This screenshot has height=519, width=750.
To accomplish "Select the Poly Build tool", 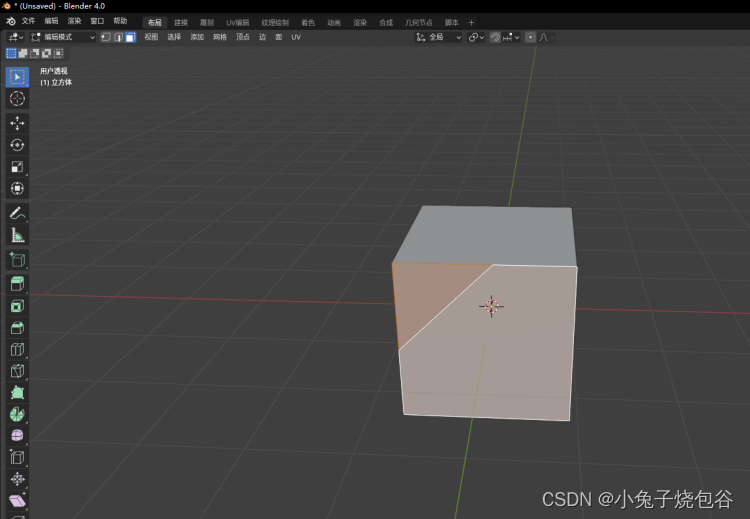I will click(17, 393).
